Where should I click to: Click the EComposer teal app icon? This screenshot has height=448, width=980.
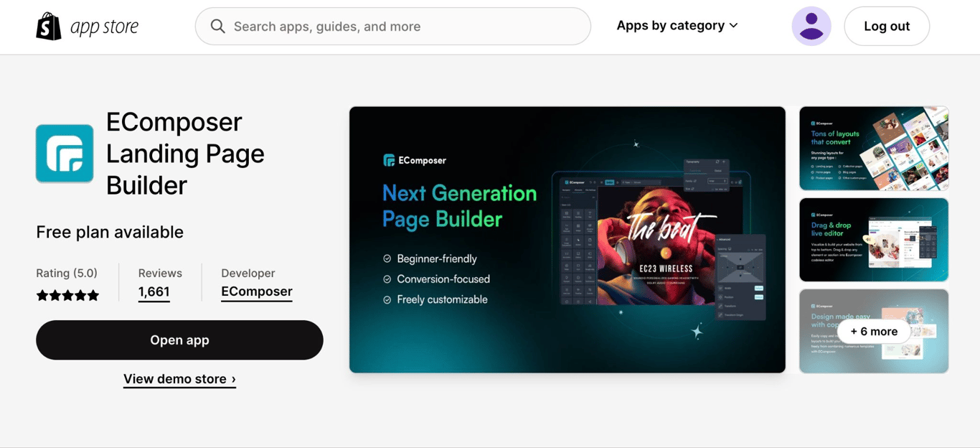(65, 154)
